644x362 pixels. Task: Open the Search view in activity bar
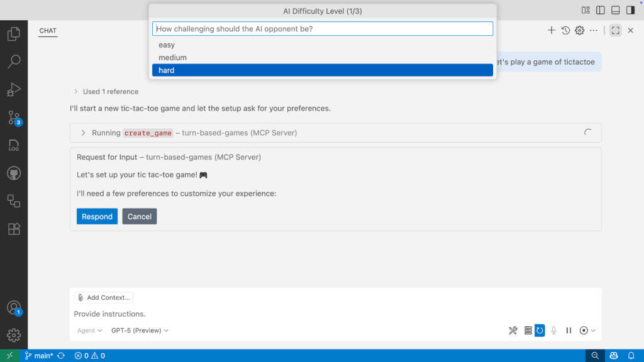14,62
